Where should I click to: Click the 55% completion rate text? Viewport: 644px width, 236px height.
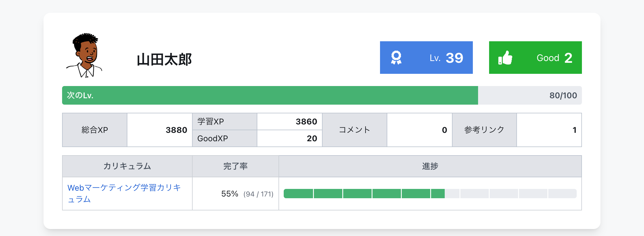click(x=229, y=194)
